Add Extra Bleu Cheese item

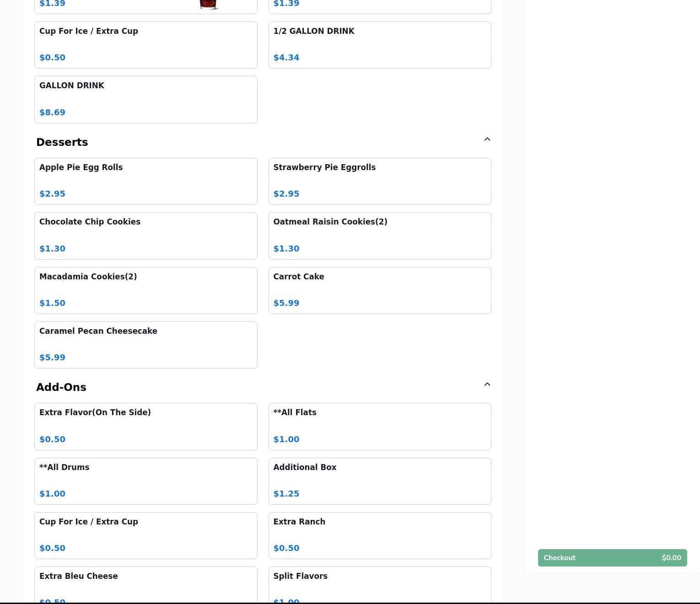[x=145, y=584]
